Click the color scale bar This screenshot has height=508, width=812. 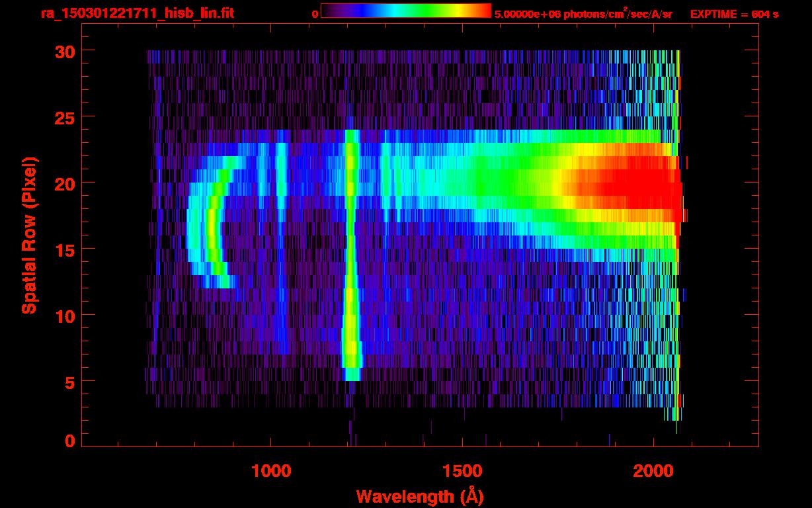pyautogui.click(x=406, y=11)
